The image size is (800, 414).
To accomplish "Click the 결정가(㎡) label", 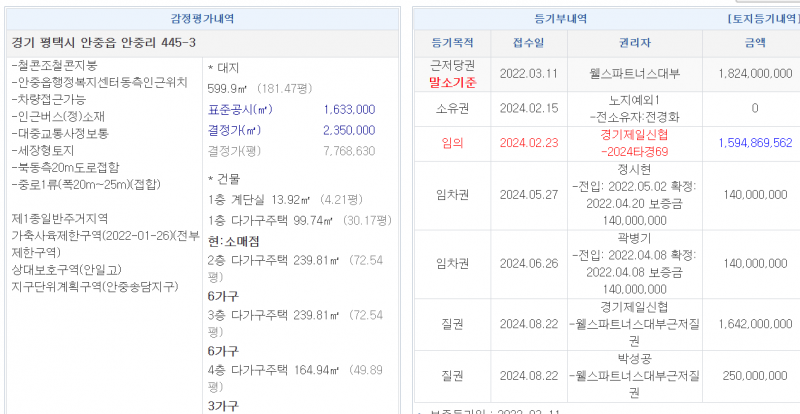I will (233, 130).
